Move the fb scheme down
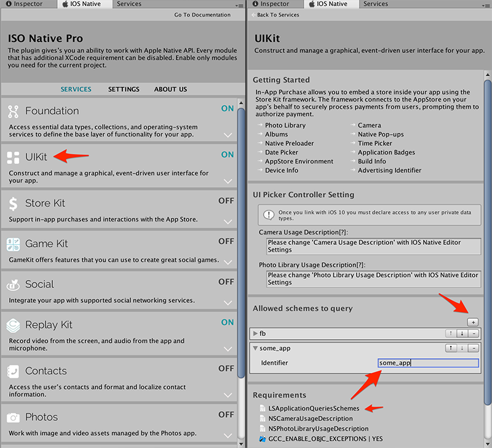 click(x=462, y=334)
